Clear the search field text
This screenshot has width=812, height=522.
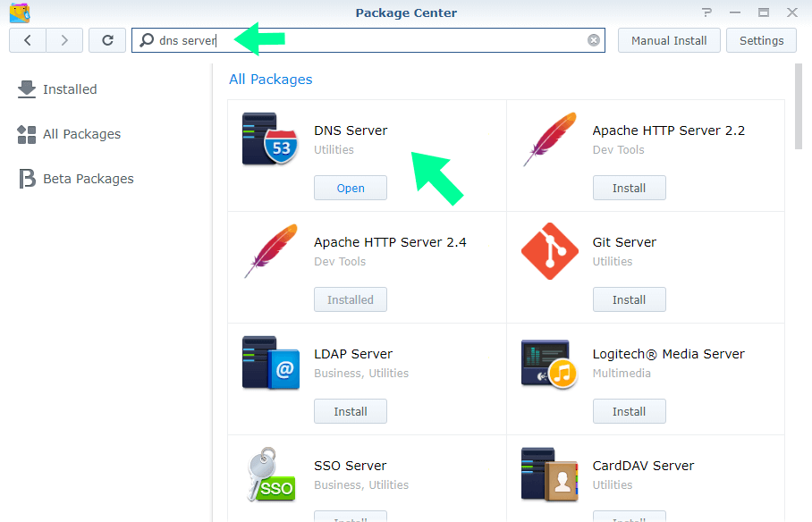[x=594, y=40]
